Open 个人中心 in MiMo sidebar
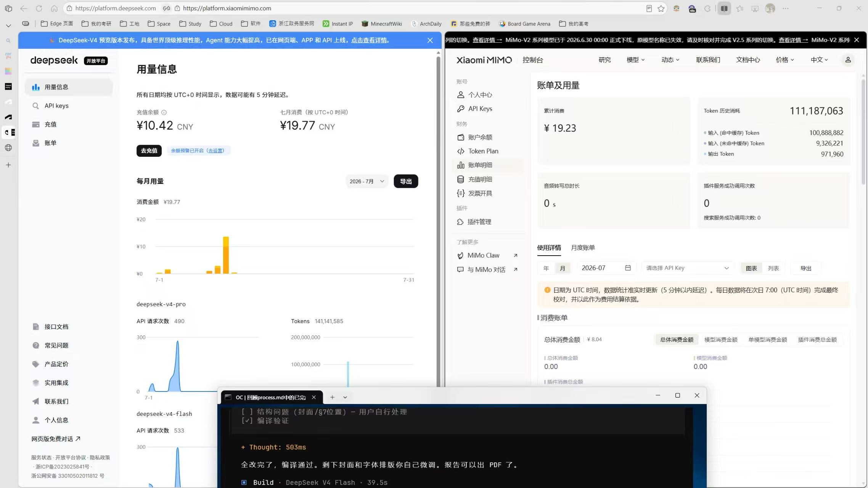This screenshot has height=488, width=868. (488, 95)
